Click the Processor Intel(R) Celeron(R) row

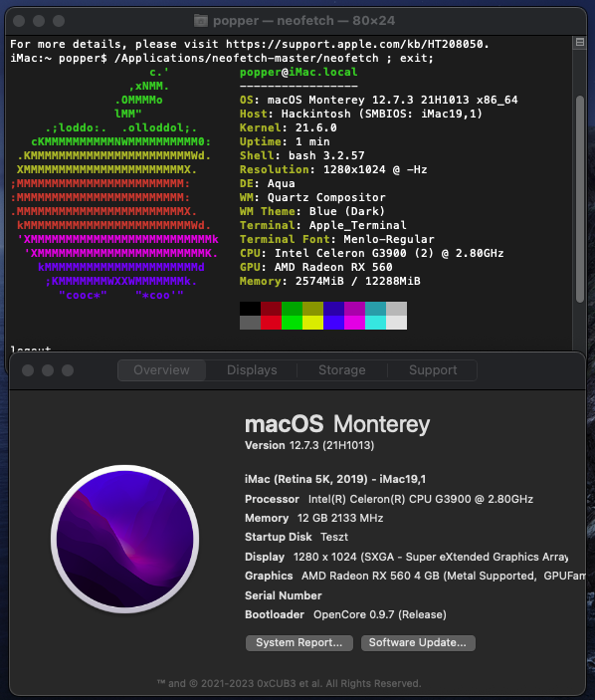coord(389,499)
